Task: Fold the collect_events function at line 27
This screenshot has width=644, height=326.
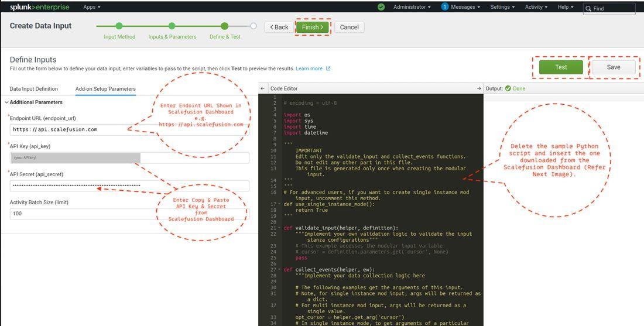Action: point(280,270)
